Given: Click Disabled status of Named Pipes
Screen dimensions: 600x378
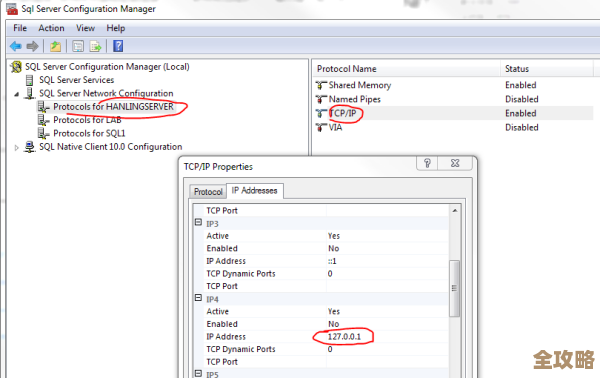Looking at the screenshot, I should pos(522,99).
